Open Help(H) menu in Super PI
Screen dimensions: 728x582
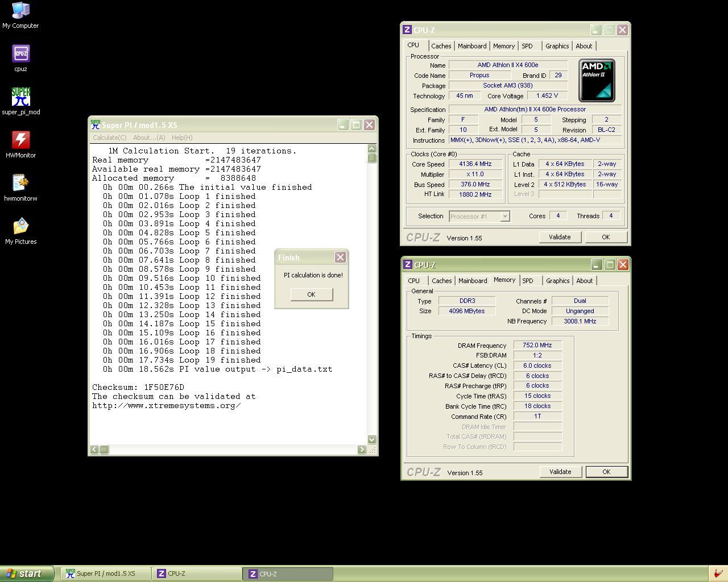click(x=182, y=138)
